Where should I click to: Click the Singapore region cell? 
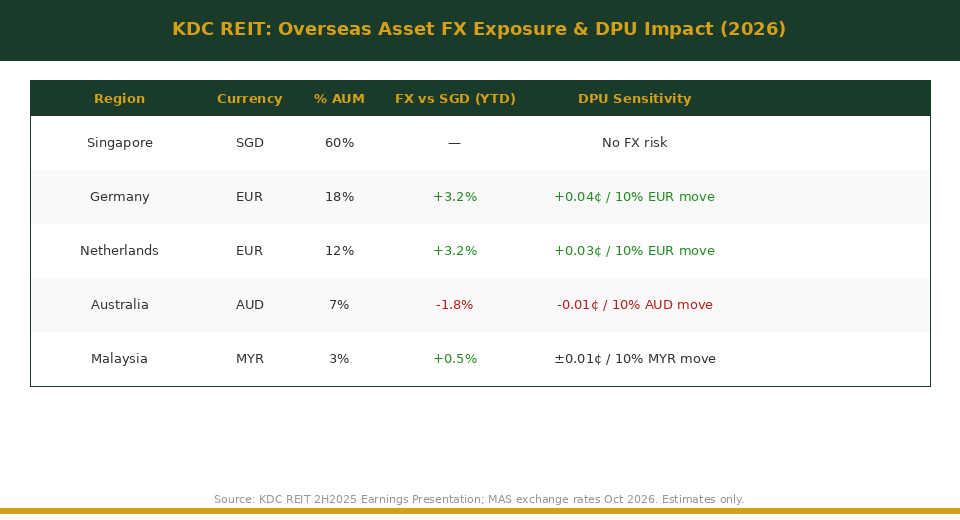(119, 143)
